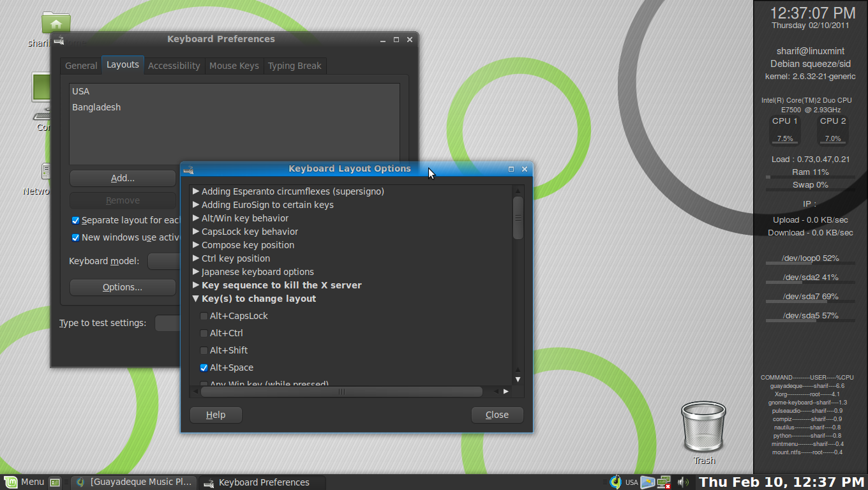The image size is (868, 490).
Task: Expand Compose key position group
Action: (197, 245)
